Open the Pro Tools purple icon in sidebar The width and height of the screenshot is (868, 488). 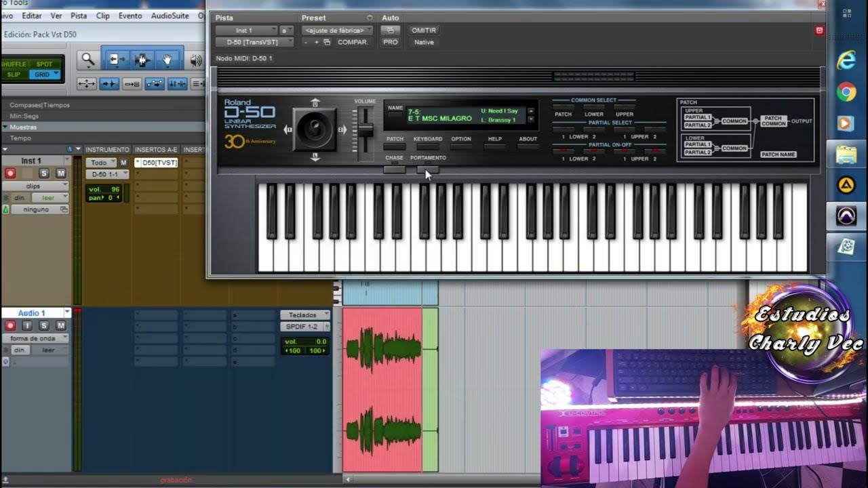pyautogui.click(x=846, y=216)
